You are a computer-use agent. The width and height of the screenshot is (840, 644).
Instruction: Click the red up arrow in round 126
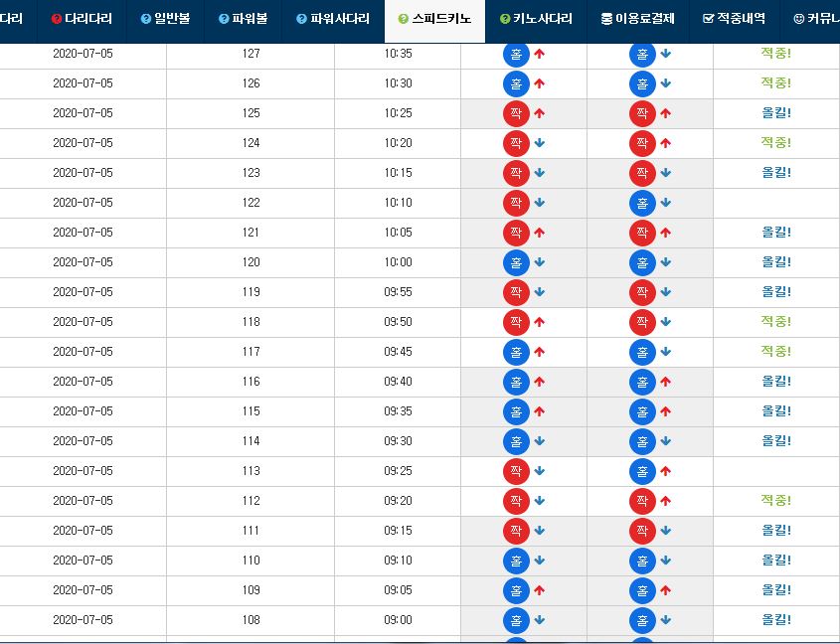540,83
